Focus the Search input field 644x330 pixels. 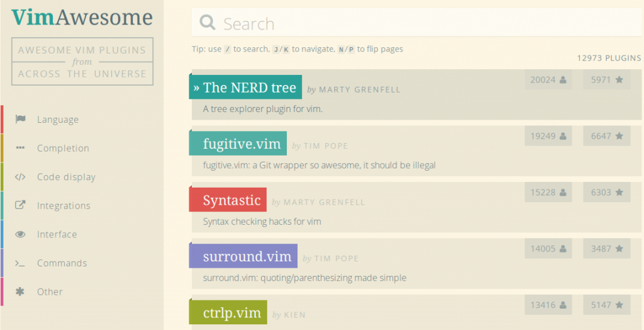(x=417, y=23)
